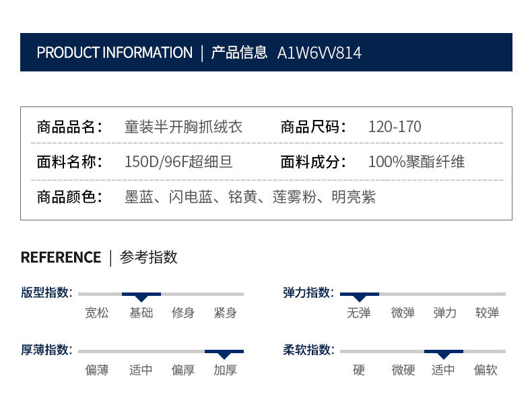Viewport: 532px width, 401px height.
Task: Click the product code A1W6VV814
Action: [319, 53]
